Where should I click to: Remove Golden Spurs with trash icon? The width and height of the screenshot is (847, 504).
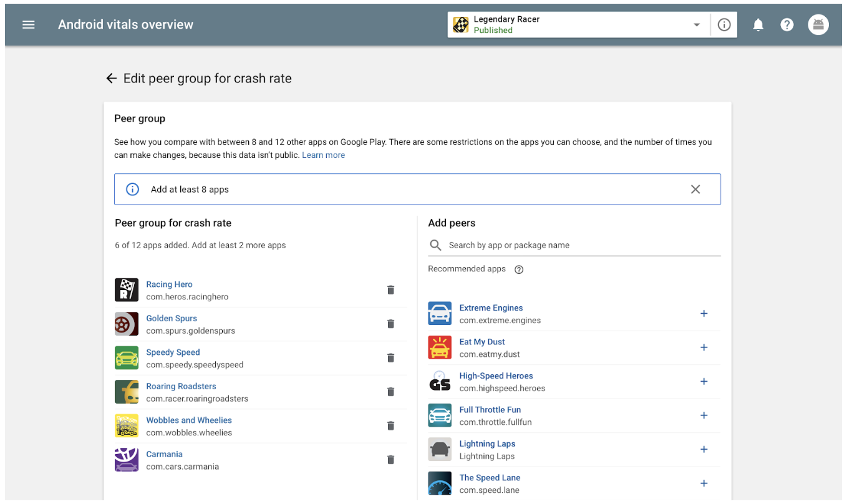(x=391, y=324)
